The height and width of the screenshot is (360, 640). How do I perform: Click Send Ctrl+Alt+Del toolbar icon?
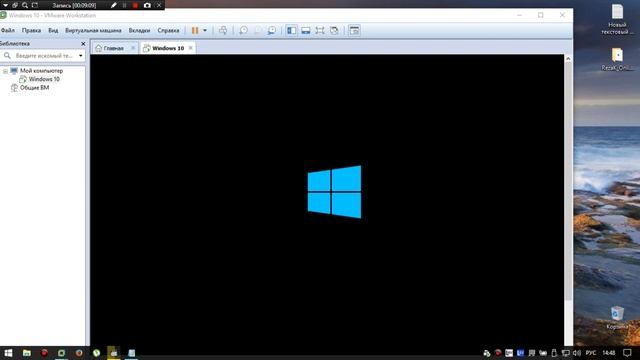pyautogui.click(x=223, y=31)
